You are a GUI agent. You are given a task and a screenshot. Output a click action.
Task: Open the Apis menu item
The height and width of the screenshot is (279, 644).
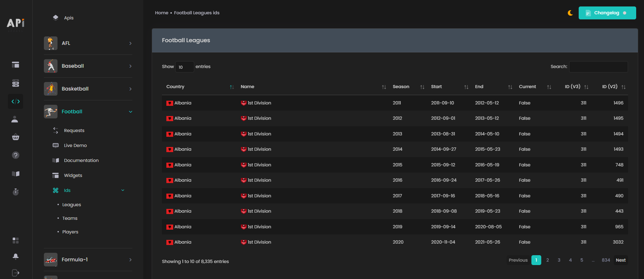(69, 18)
